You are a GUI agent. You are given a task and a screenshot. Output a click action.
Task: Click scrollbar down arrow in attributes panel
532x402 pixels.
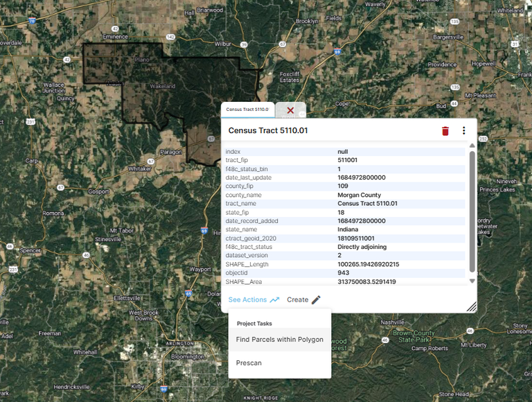click(x=472, y=281)
